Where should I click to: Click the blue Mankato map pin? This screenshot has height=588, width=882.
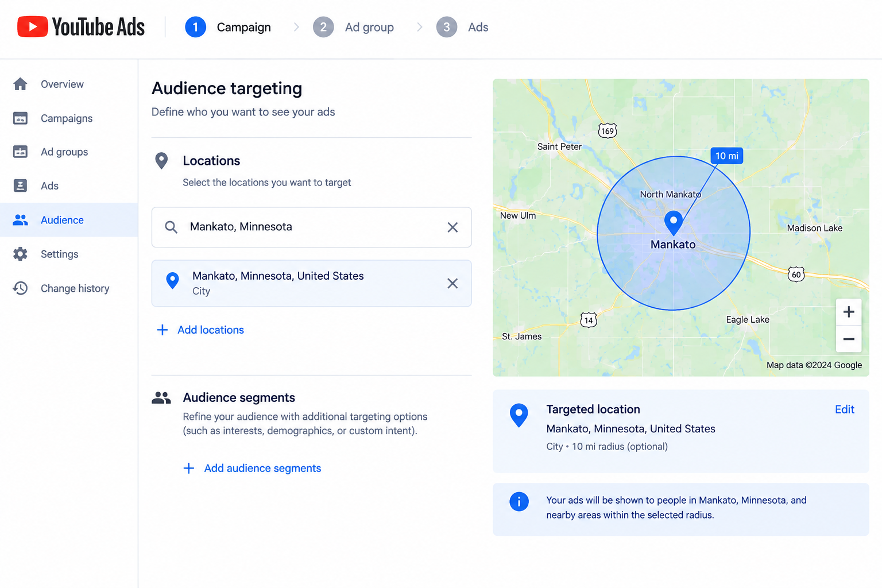[x=674, y=222]
